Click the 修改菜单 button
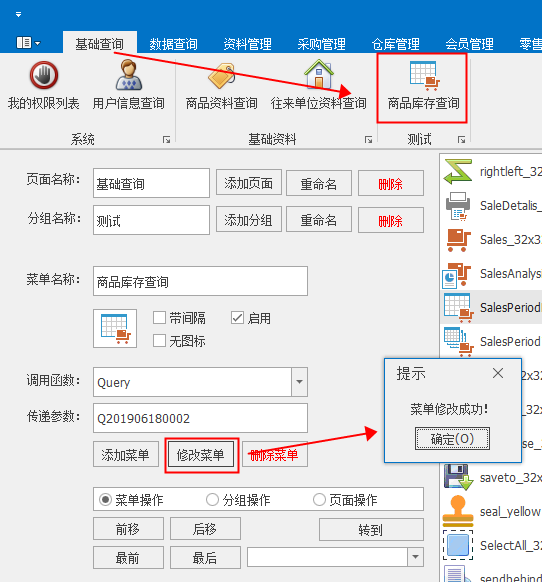Viewport: 542px width, 582px height. 201,455
